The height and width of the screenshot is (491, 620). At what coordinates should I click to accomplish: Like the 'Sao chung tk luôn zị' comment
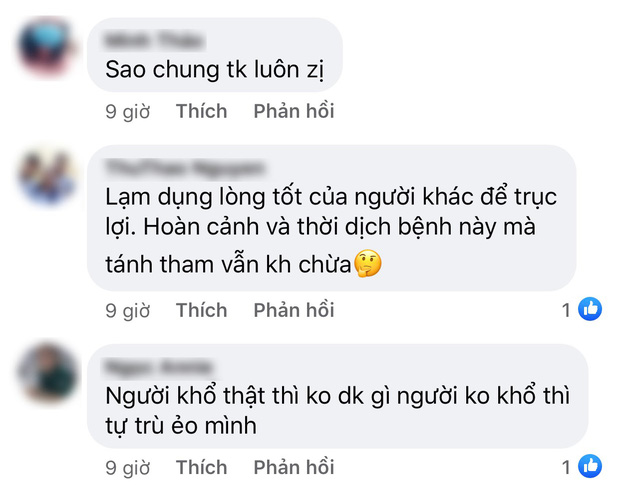pos(201,111)
